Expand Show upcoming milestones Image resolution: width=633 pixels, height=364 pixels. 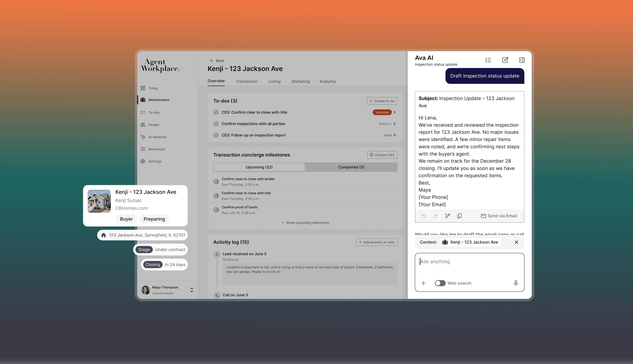click(x=305, y=223)
